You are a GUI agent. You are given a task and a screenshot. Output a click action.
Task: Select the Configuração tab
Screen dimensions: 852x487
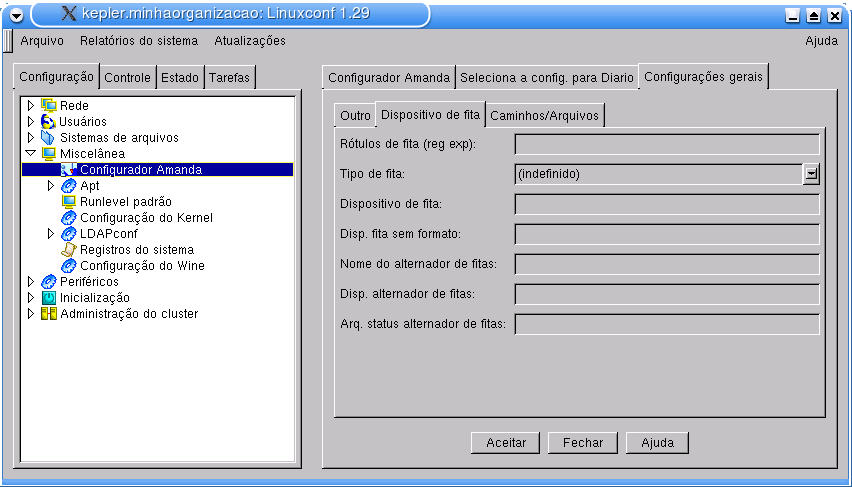click(57, 77)
